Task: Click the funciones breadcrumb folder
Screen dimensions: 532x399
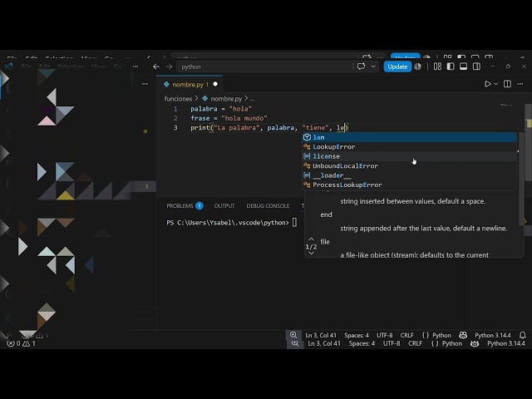Action: [x=178, y=99]
